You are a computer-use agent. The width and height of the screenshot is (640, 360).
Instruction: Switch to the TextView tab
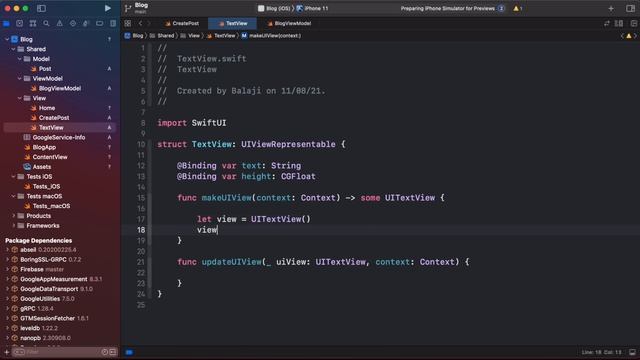tap(233, 24)
